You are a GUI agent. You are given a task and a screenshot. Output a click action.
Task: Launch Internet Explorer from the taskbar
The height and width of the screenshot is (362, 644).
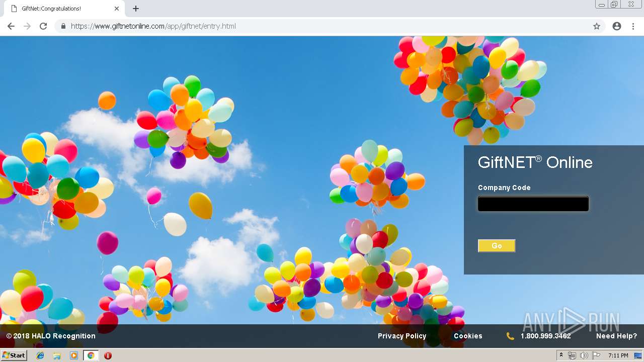(40, 355)
